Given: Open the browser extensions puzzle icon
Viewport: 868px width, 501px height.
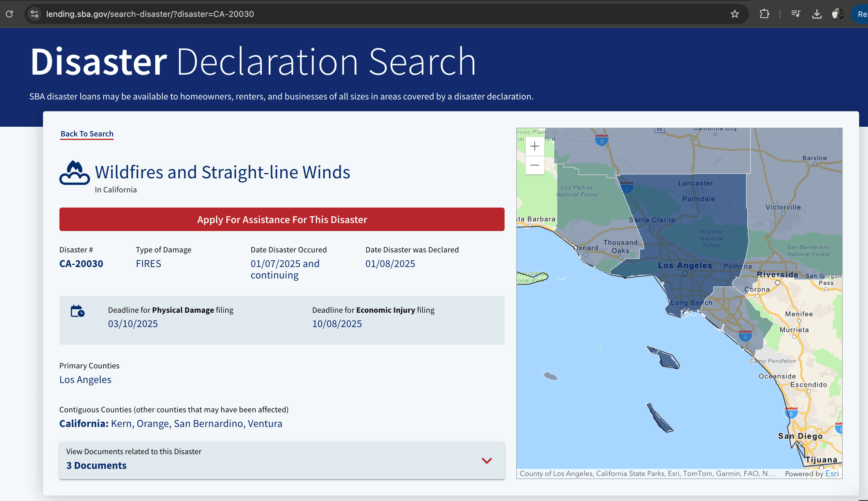Looking at the screenshot, I should coord(764,14).
